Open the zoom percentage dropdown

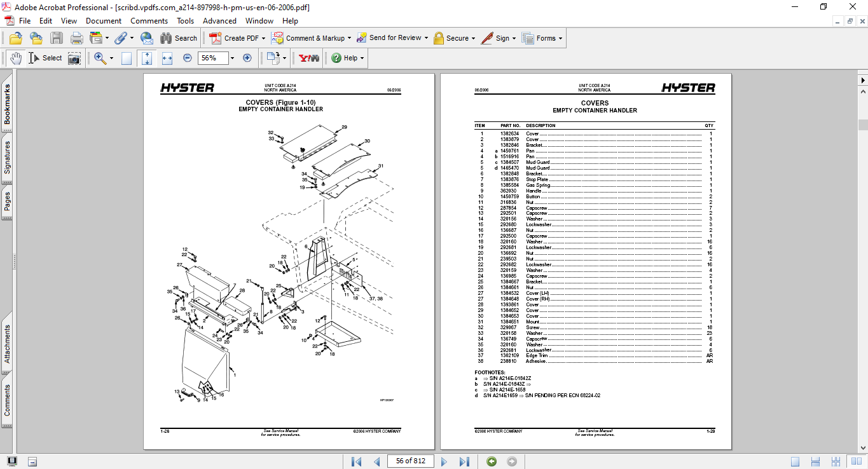232,58
